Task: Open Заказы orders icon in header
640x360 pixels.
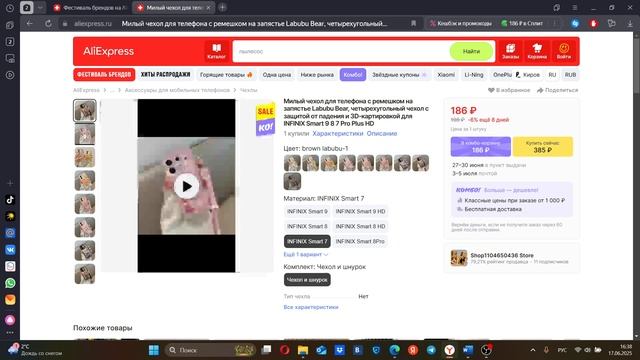Action: pyautogui.click(x=510, y=51)
